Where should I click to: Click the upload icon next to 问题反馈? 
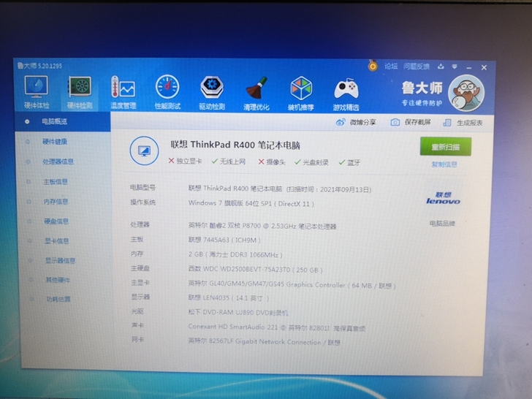pyautogui.click(x=441, y=66)
